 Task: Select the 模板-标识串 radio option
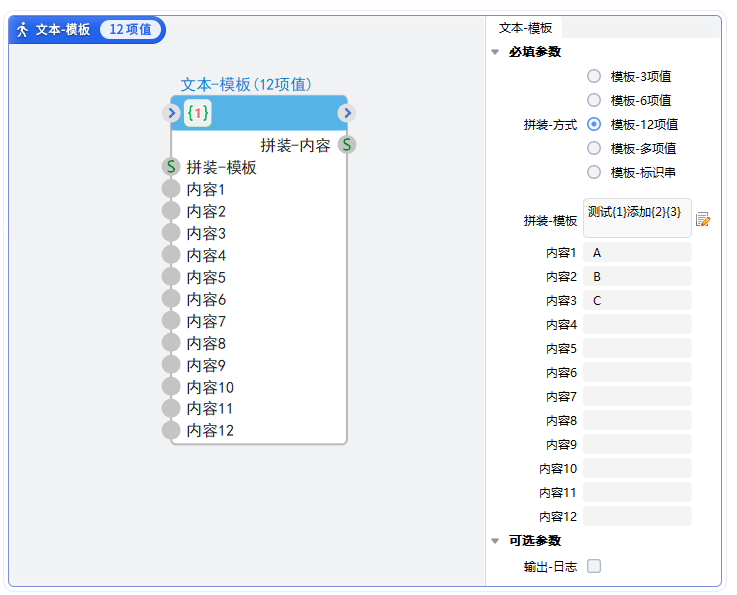tap(594, 172)
